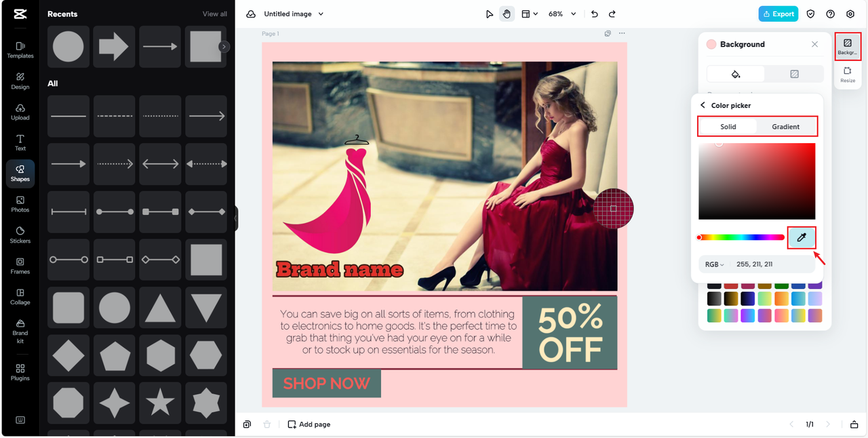Image resolution: width=868 pixels, height=438 pixels.
Task: Switch to Solid color mode
Action: click(728, 127)
